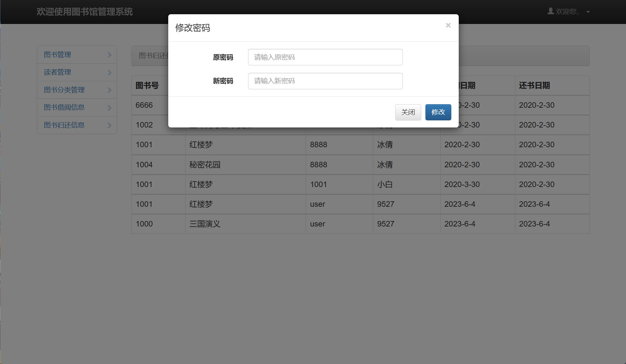Click the chevron icon beside 图书管理

coord(110,55)
